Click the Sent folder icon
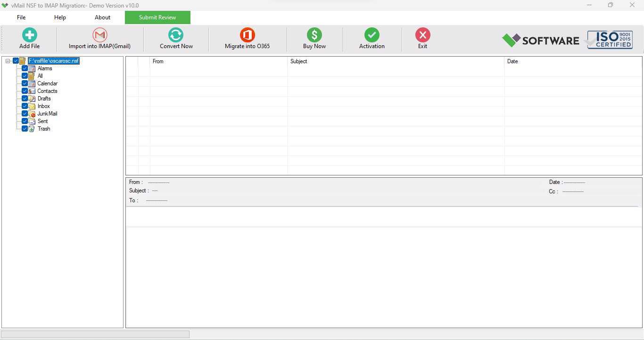 pos(32,121)
